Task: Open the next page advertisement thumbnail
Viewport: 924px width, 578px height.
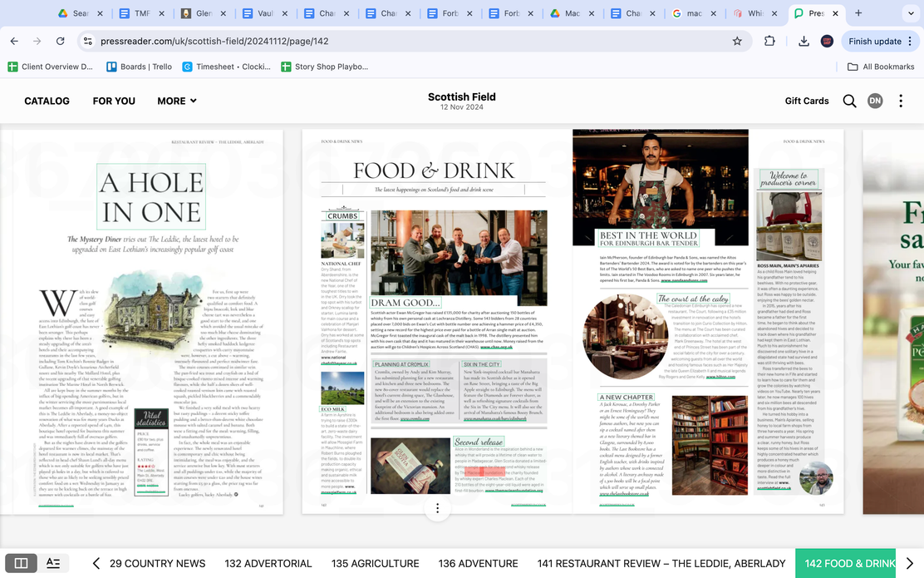Action: click(x=893, y=322)
